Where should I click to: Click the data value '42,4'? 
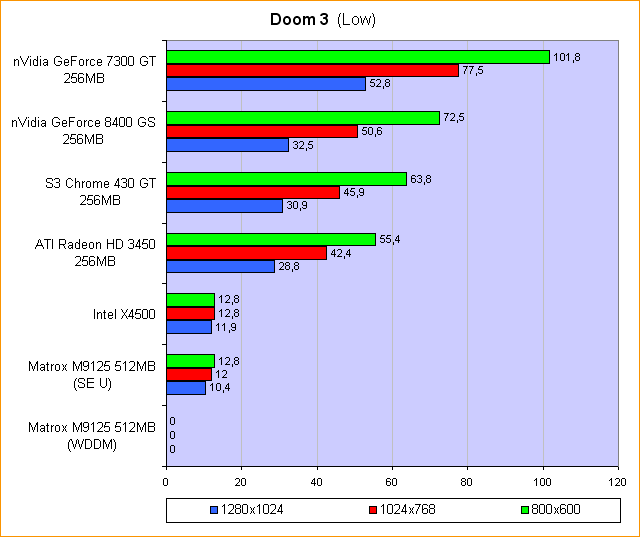[x=341, y=253]
